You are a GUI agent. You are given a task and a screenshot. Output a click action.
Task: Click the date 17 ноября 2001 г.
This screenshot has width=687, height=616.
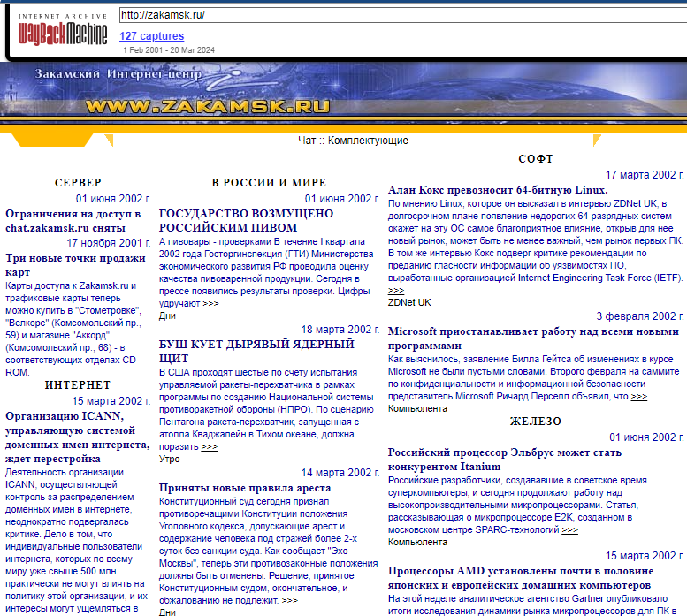pos(109,243)
